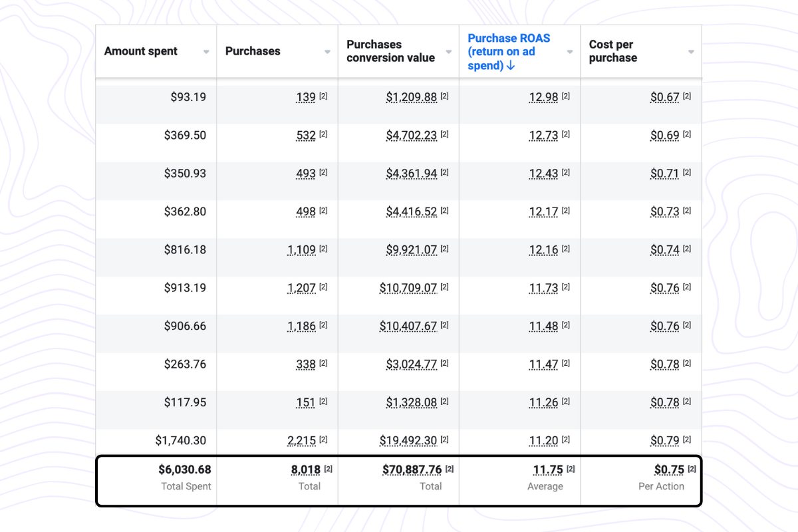
Task: Expand the Purchases column dropdown arrow
Action: tap(327, 52)
